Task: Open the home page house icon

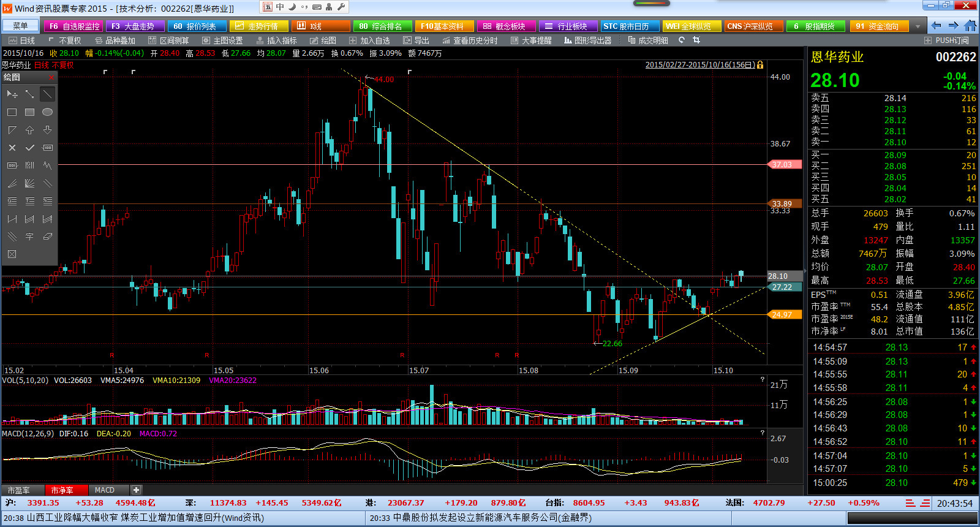Action: click(970, 26)
